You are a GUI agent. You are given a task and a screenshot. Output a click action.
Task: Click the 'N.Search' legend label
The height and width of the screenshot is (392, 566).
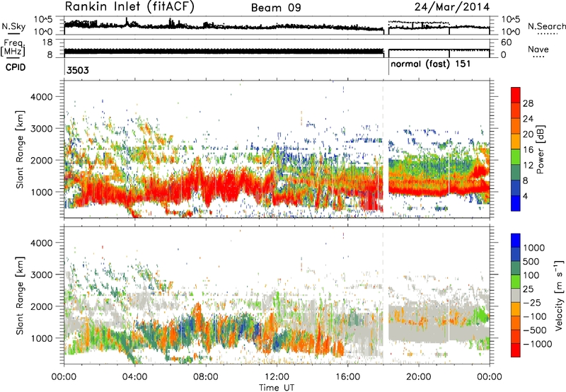tap(547, 26)
